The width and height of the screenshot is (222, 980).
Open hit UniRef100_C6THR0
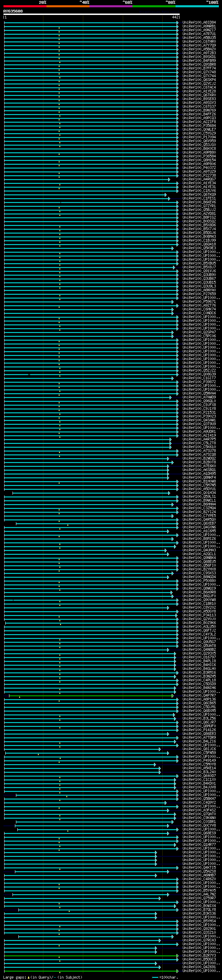[x=199, y=41]
